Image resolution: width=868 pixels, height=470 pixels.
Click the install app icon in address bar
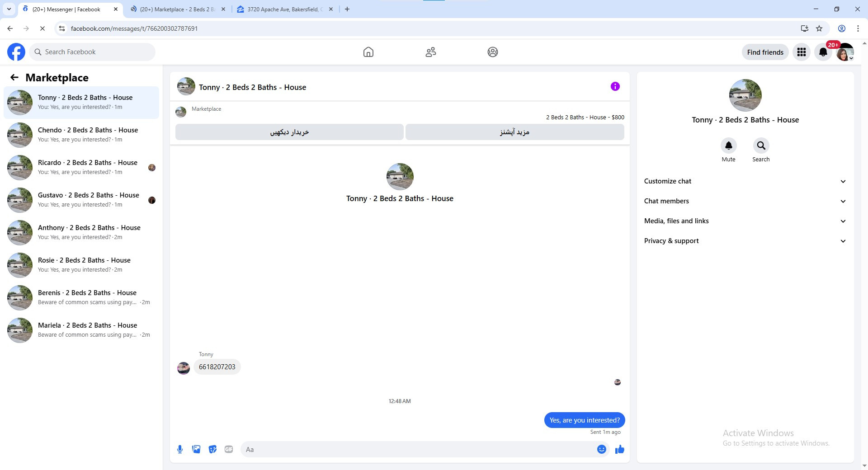[x=805, y=28]
